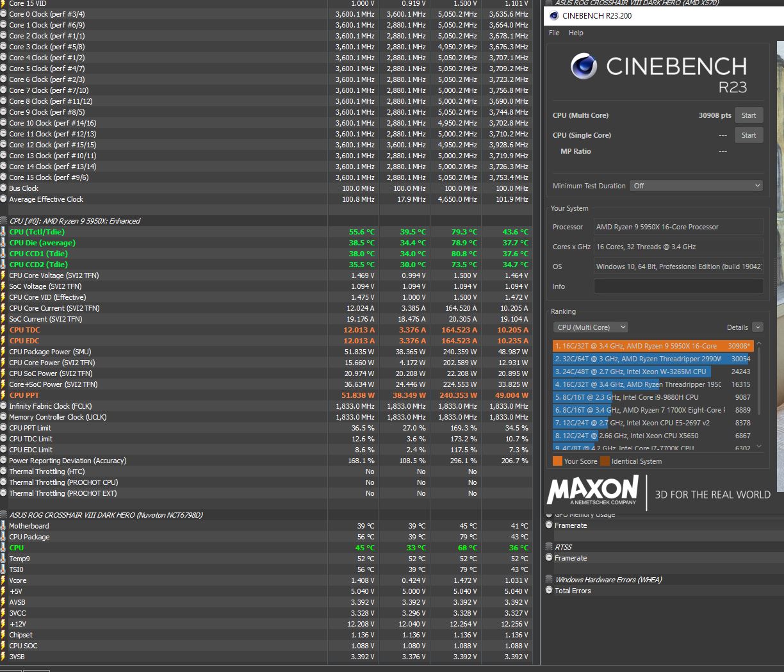
Task: Click the icon next to Bus Clock
Action: point(3,188)
